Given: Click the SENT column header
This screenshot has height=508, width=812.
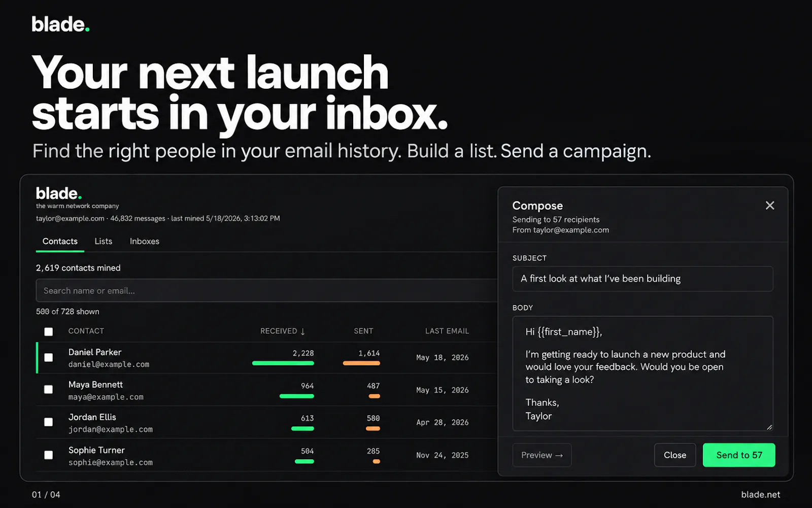Looking at the screenshot, I should [x=363, y=331].
